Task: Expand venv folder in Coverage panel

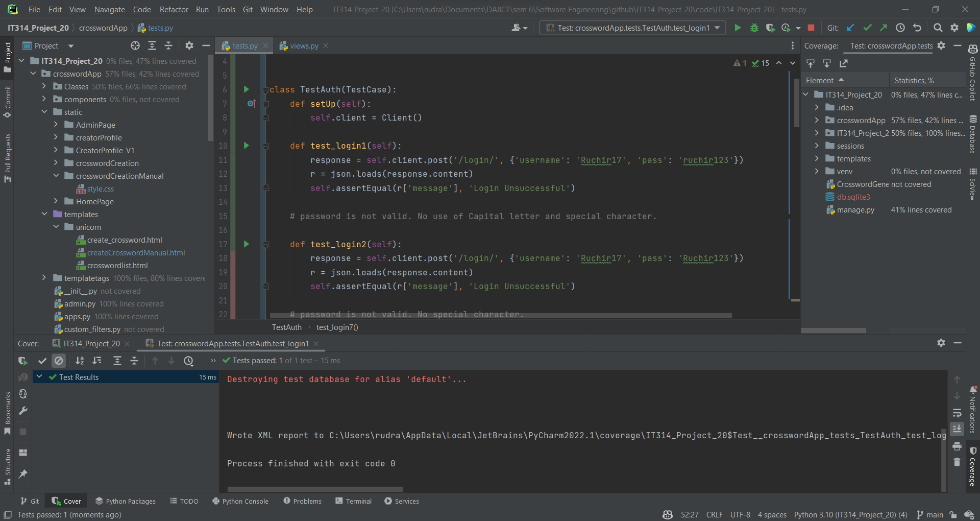Action: pyautogui.click(x=817, y=172)
